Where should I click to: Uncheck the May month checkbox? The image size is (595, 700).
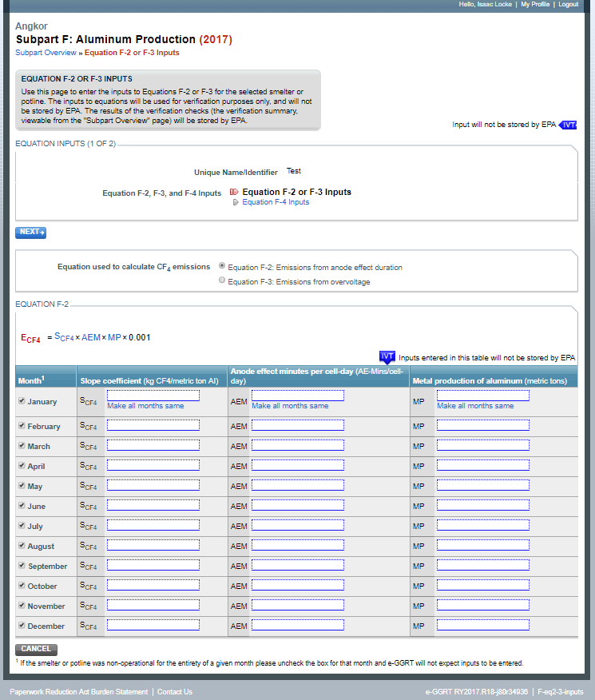point(22,485)
